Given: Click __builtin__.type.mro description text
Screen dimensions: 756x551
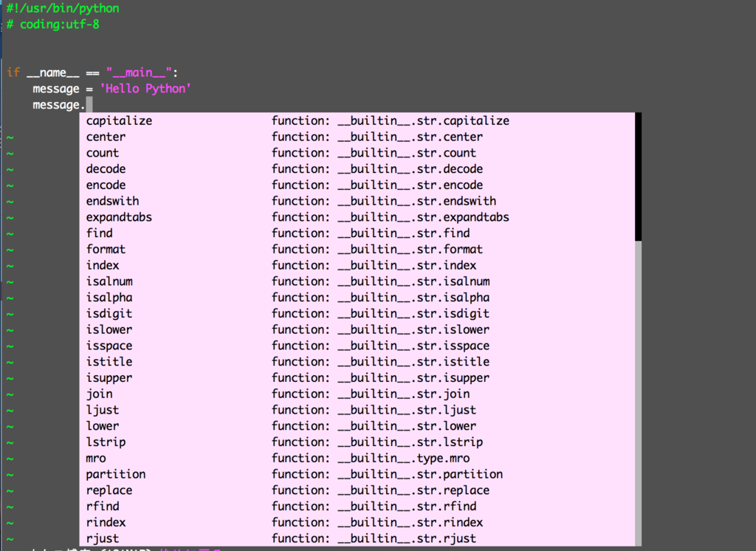Looking at the screenshot, I should click(x=404, y=459).
